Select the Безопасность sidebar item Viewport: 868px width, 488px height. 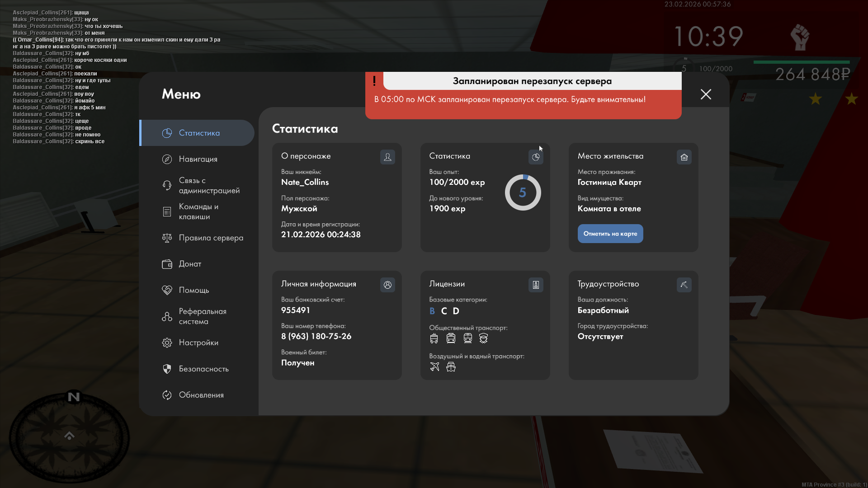click(x=203, y=369)
